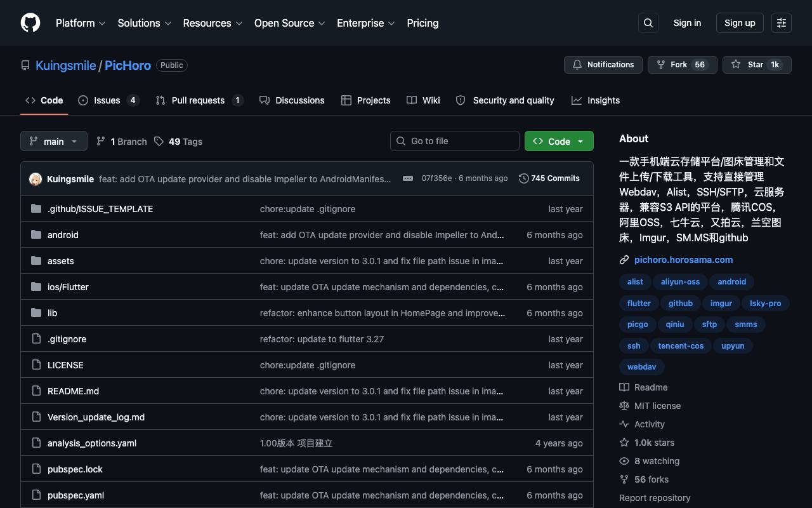Image resolution: width=812 pixels, height=508 pixels.
Task: Click the book icon next to Readme
Action: [624, 387]
